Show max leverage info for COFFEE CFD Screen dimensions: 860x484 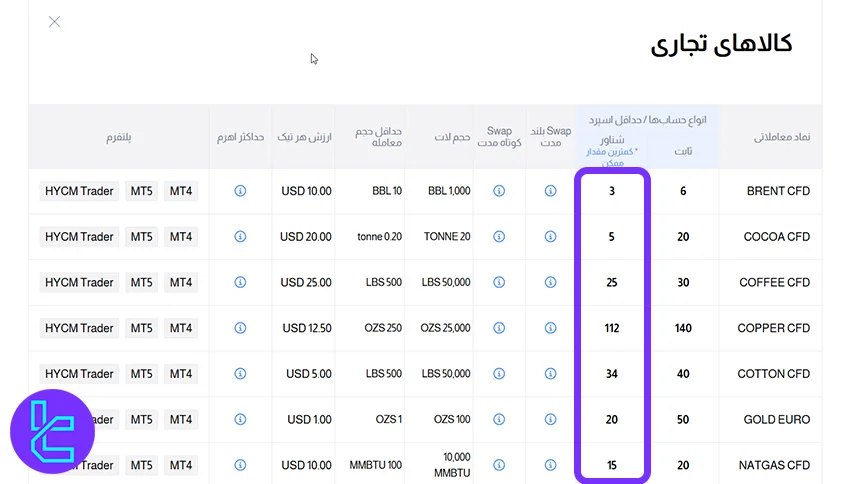[240, 282]
